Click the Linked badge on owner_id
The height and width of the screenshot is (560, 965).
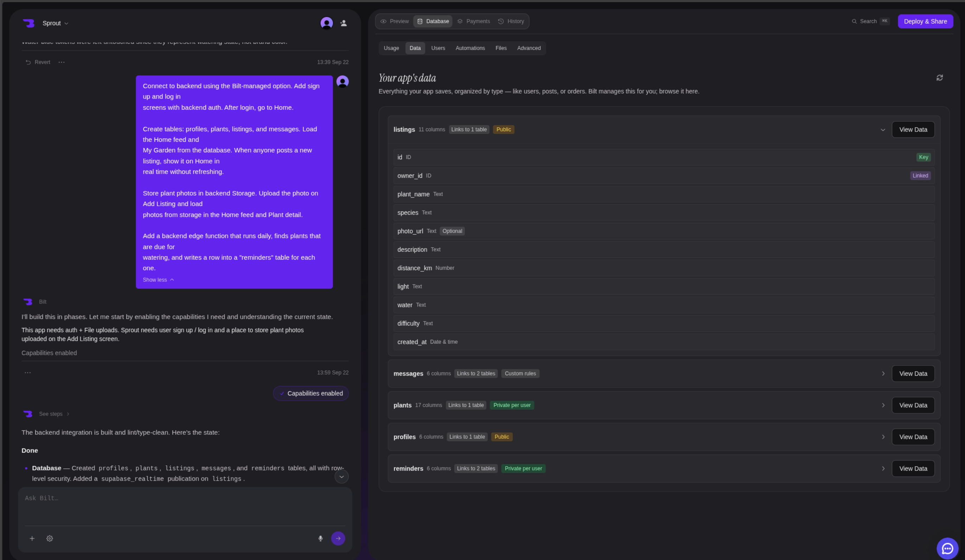(x=920, y=176)
